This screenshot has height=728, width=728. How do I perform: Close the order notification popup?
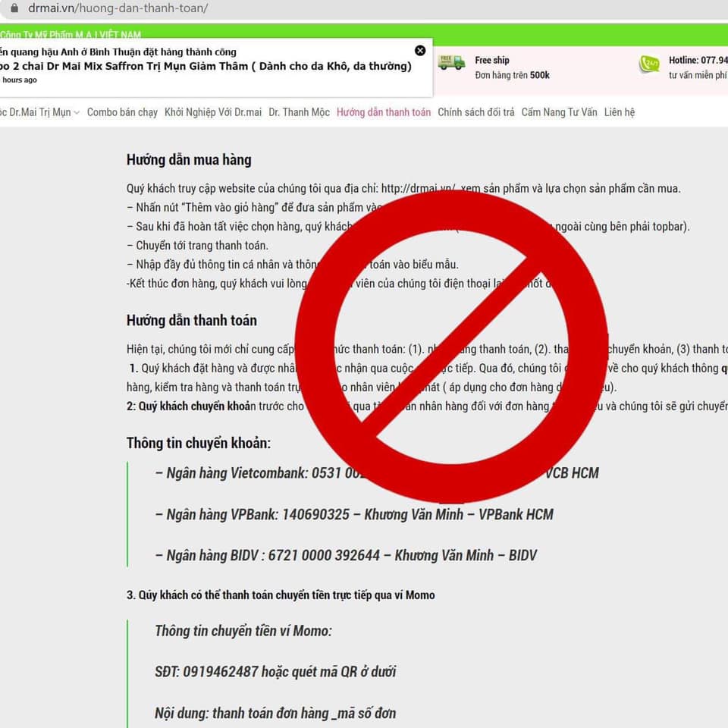point(420,51)
